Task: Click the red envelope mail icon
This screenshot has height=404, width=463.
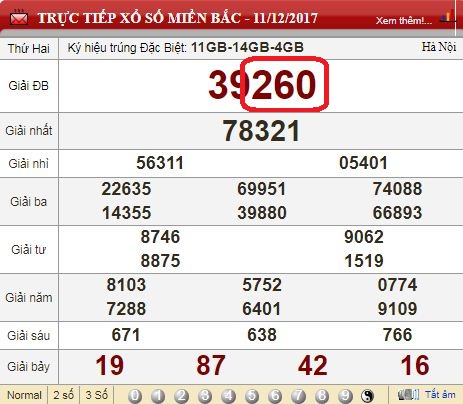Action: 19,18
